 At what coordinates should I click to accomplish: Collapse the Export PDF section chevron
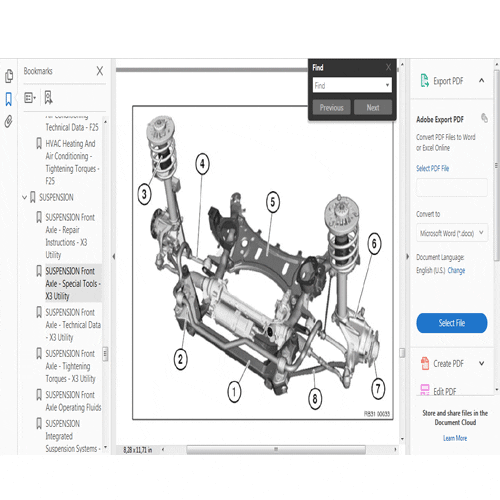coord(482,80)
